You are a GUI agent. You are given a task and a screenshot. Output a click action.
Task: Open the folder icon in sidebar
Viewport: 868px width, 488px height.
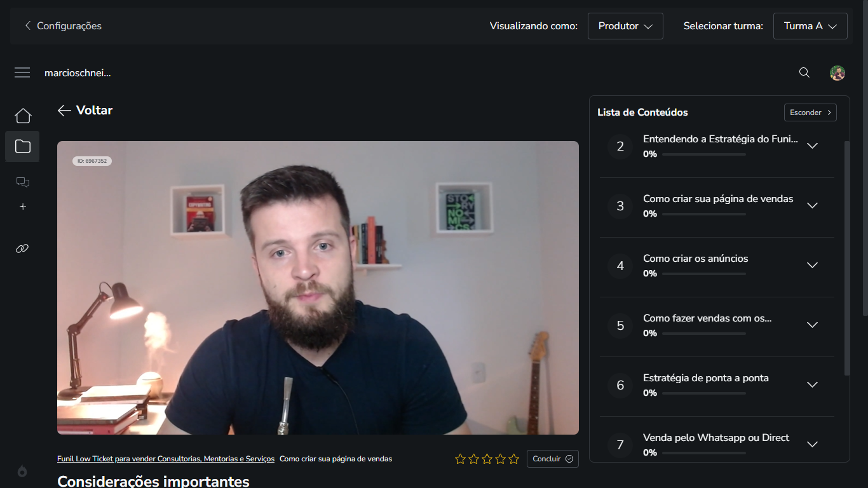pos(23,147)
